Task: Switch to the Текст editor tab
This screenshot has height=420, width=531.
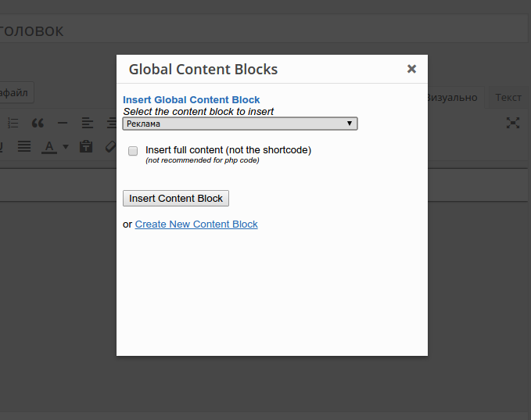Action: tap(508, 97)
